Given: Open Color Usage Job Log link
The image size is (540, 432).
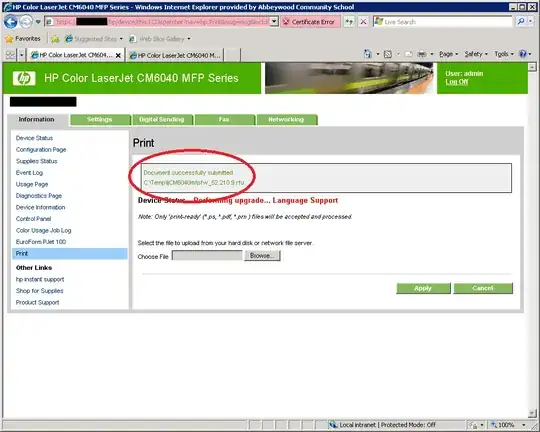Looking at the screenshot, I should [x=43, y=230].
